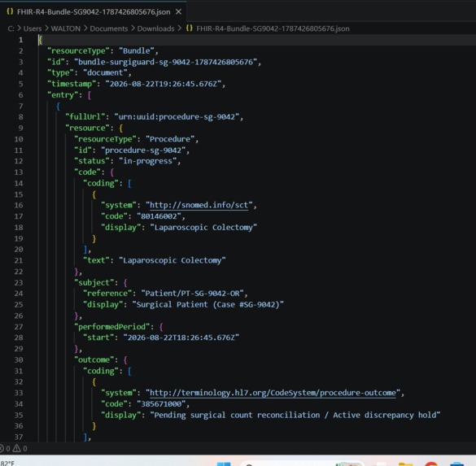The width and height of the screenshot is (476, 466).
Task: Click the "document" type value
Action: point(105,73)
